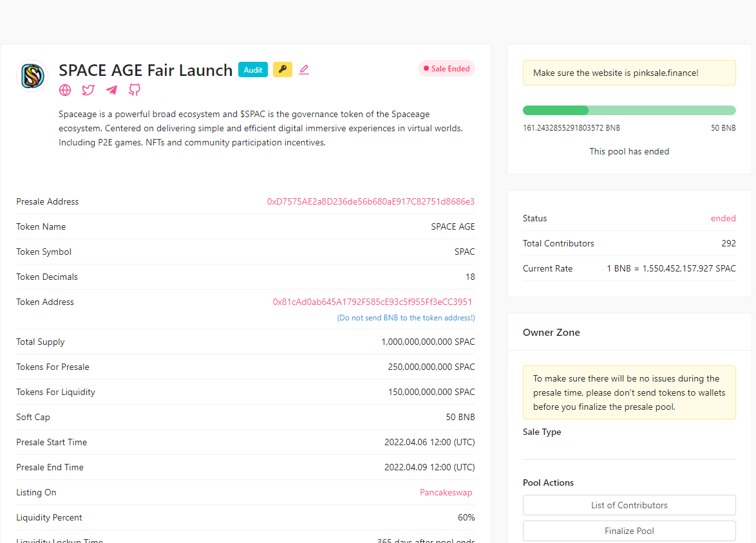
Task: Select the Presale Start Time value
Action: click(x=430, y=442)
